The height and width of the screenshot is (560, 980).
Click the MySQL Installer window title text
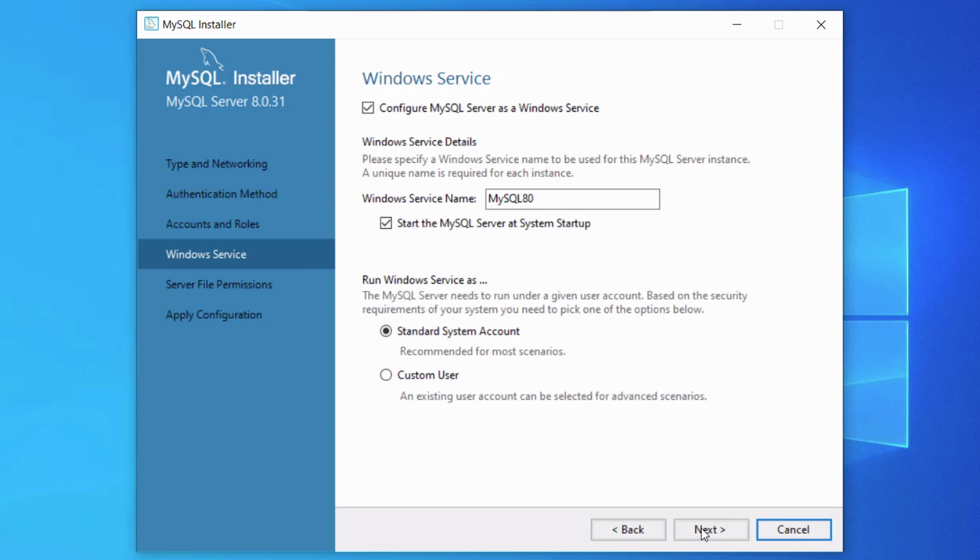(199, 24)
